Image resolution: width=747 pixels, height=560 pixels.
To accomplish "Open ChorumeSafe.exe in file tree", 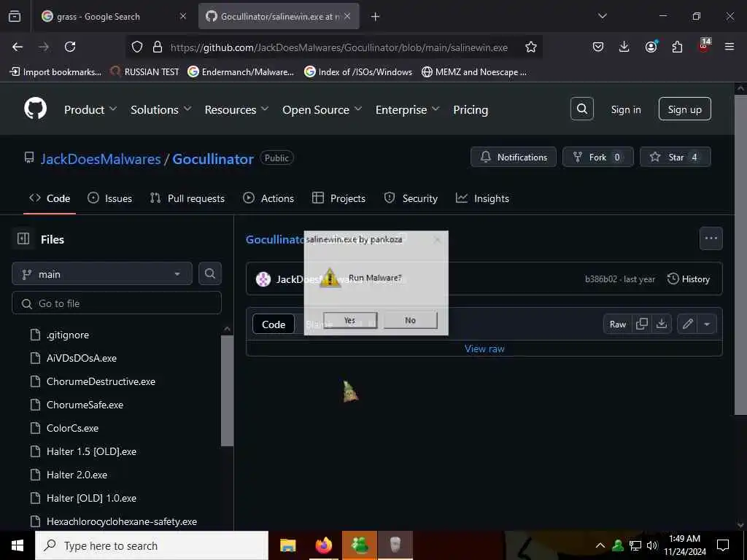I will (85, 404).
